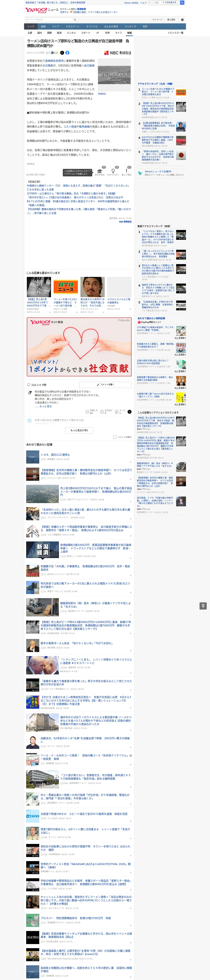Open the 大日興産 keyword link in article

48,65
